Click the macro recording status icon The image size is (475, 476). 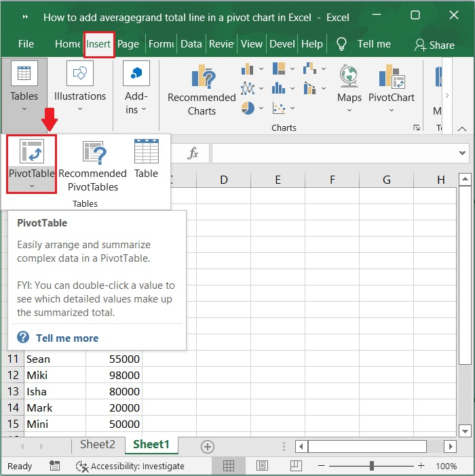click(x=55, y=466)
